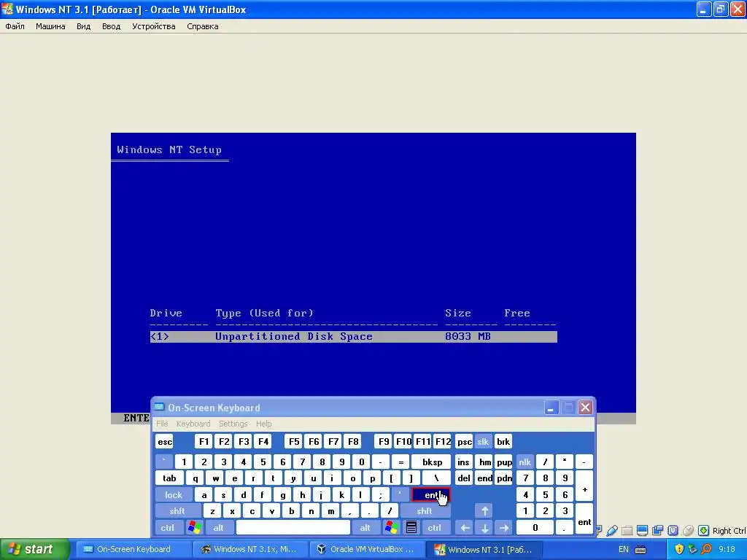Close the On-Screen Keyboard window

(x=586, y=407)
